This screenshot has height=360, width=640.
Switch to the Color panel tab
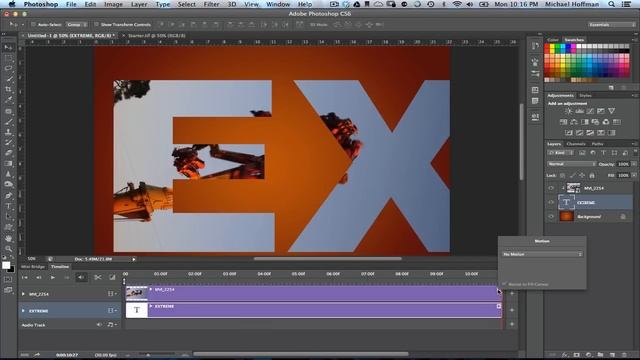[553, 40]
